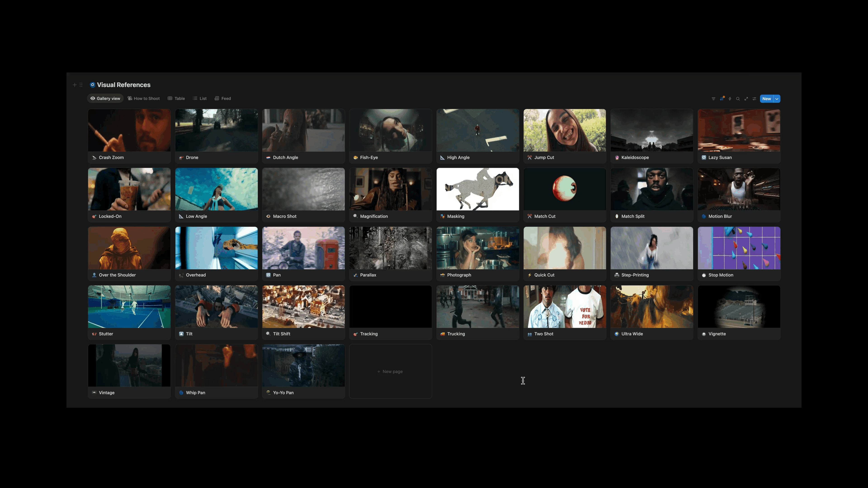This screenshot has width=868, height=488.
Task: Open the Feed view tab
Action: (223, 98)
